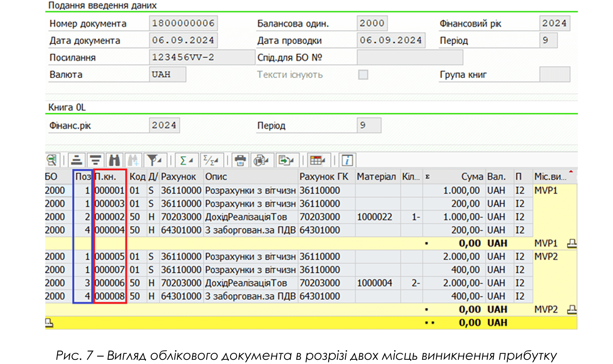Click the Валюта field UAH
The height and width of the screenshot is (364, 613).
167,75
